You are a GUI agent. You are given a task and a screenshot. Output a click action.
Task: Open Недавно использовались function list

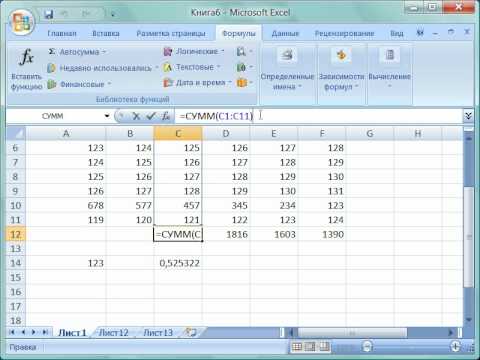pyautogui.click(x=103, y=68)
